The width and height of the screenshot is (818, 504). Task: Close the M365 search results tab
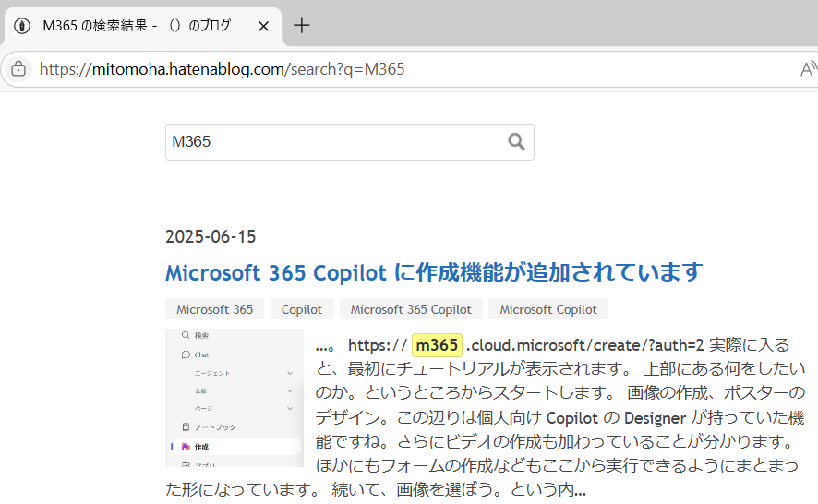tap(263, 26)
